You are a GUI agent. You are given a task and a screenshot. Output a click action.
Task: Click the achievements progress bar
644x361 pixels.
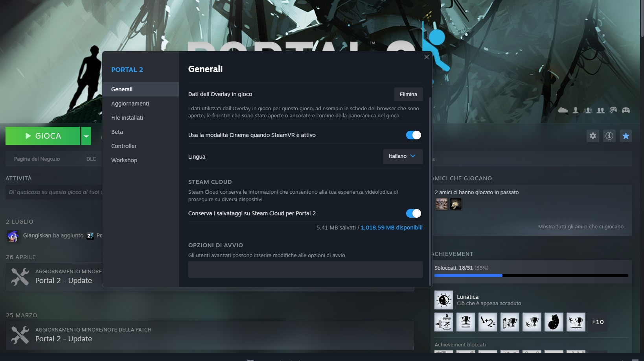[x=531, y=276]
